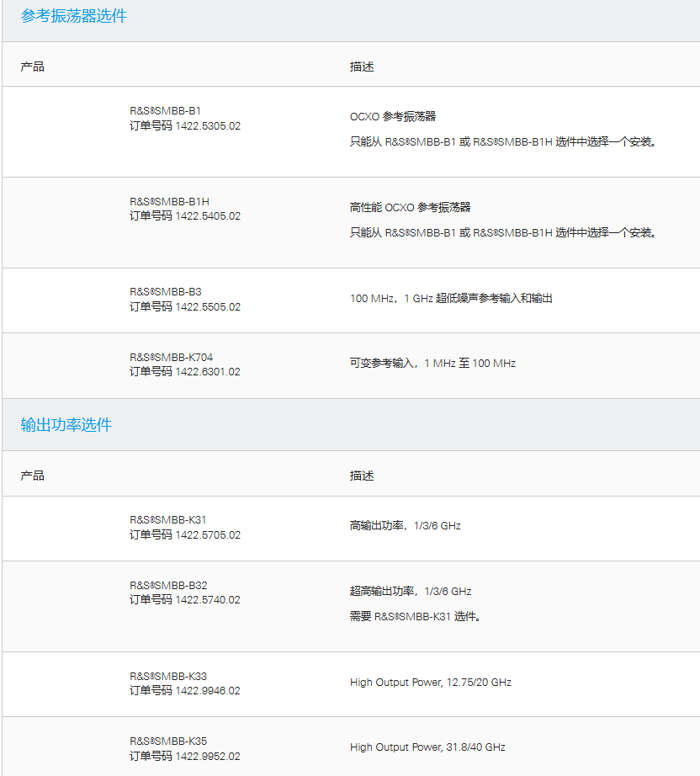Screen dimensions: 700x776
Task: Open the R&S®SMBB-B3 product entry
Action: [165, 292]
